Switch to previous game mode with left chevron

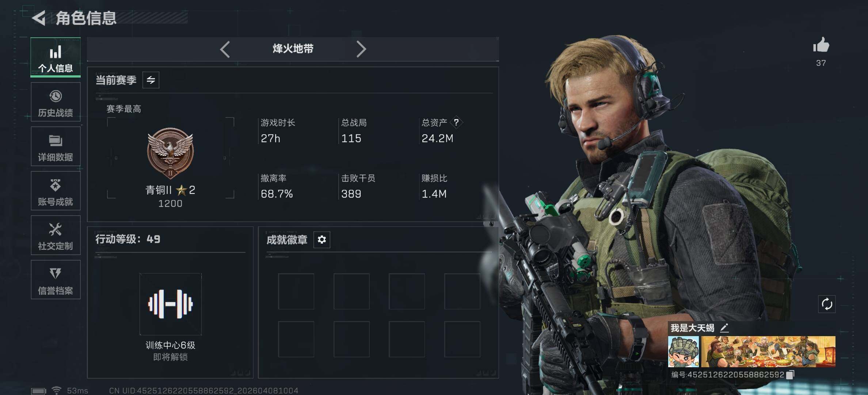(x=225, y=49)
